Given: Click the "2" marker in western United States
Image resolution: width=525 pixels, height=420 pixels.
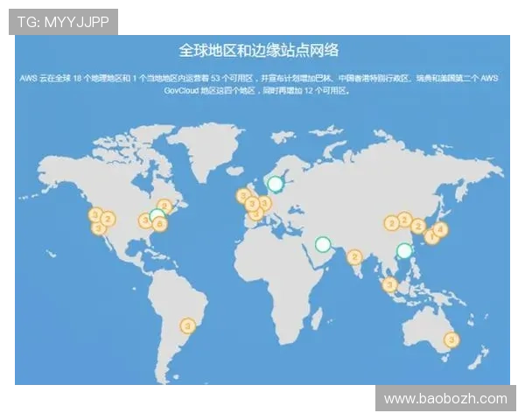Looking at the screenshot, I should (108, 220).
